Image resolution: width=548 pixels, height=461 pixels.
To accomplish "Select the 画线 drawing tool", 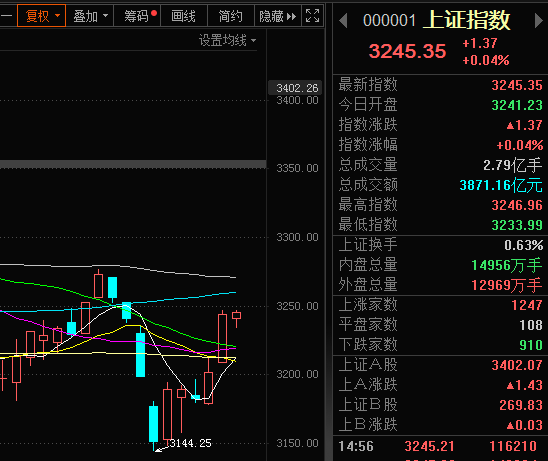I will (x=184, y=16).
